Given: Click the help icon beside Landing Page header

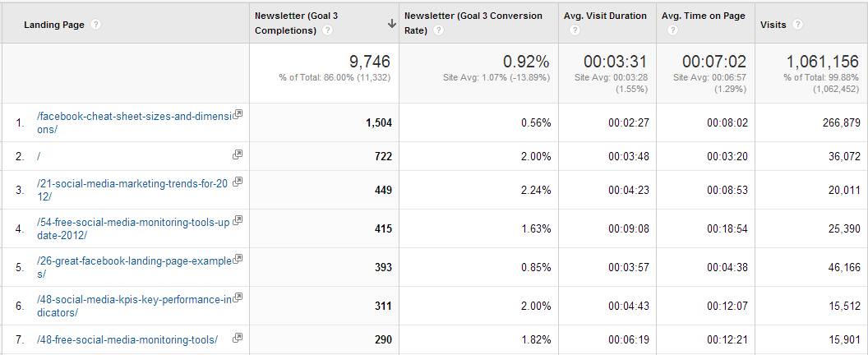Looking at the screenshot, I should 96,25.
